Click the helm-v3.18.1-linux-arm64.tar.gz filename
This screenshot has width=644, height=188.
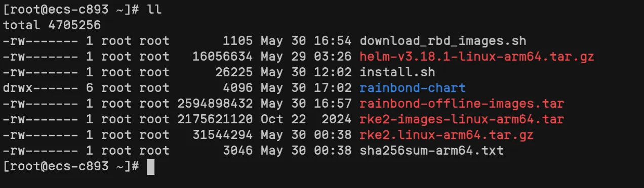point(476,57)
